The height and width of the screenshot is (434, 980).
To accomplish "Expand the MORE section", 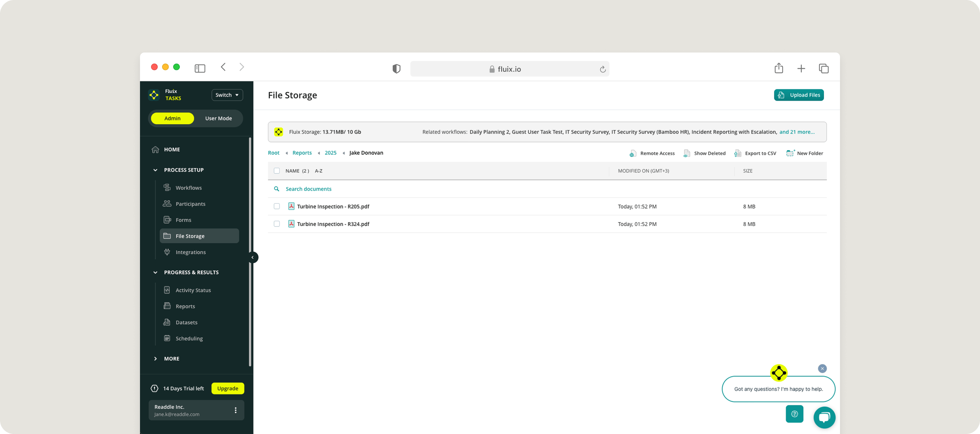I will [155, 359].
